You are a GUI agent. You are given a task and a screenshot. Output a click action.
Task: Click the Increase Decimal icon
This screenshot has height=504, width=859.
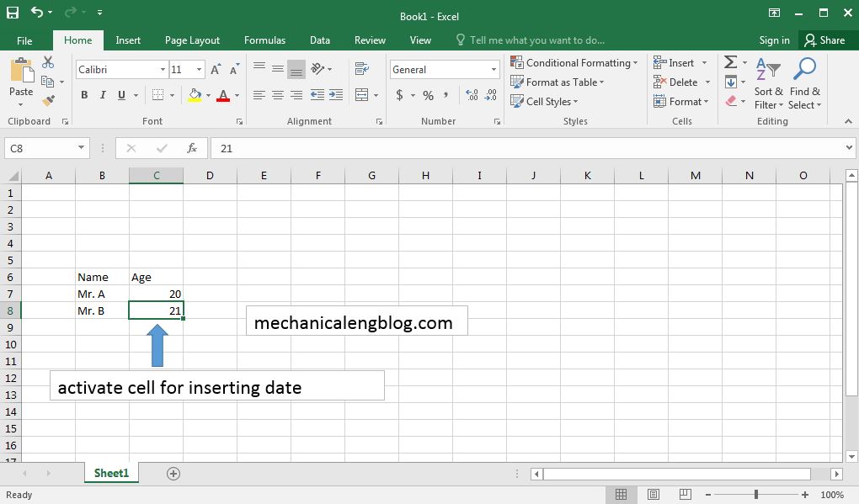click(472, 95)
